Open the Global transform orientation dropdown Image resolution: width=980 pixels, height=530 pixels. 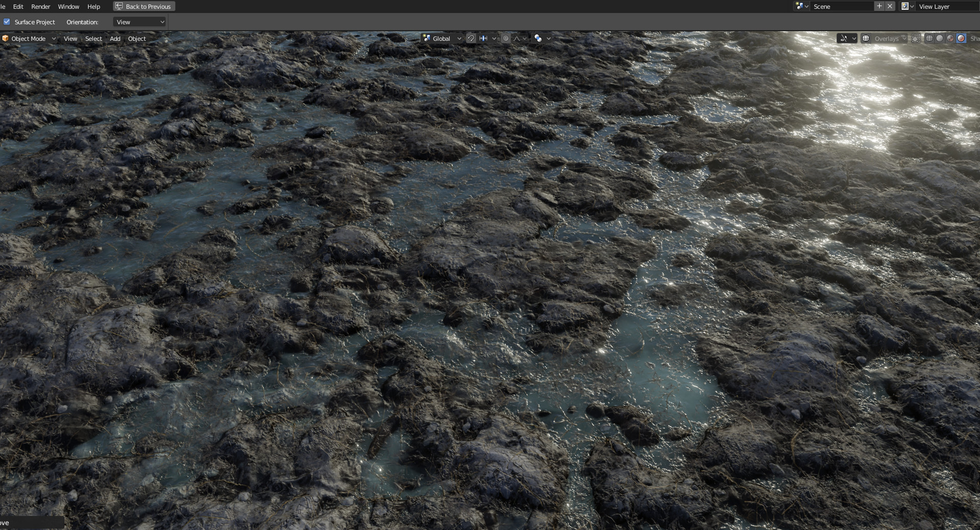click(442, 38)
